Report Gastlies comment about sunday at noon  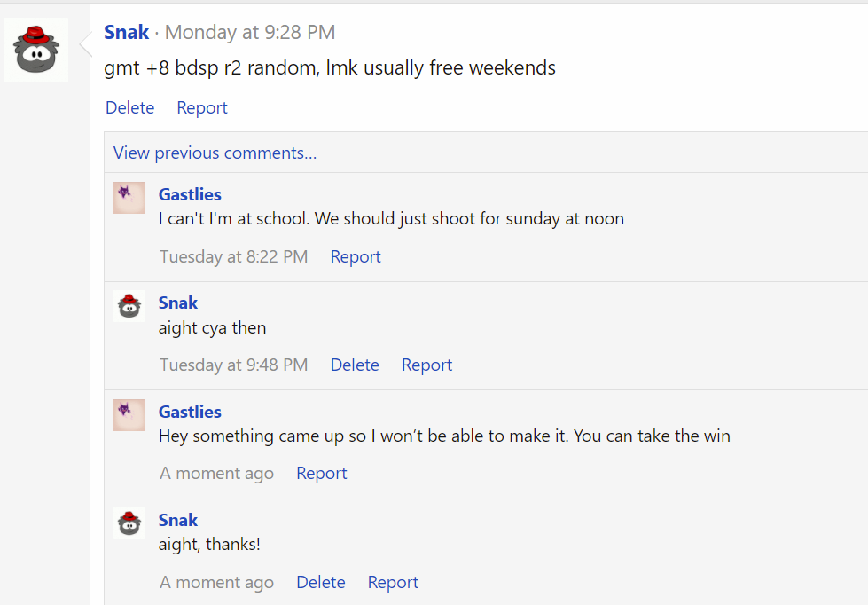click(x=356, y=256)
